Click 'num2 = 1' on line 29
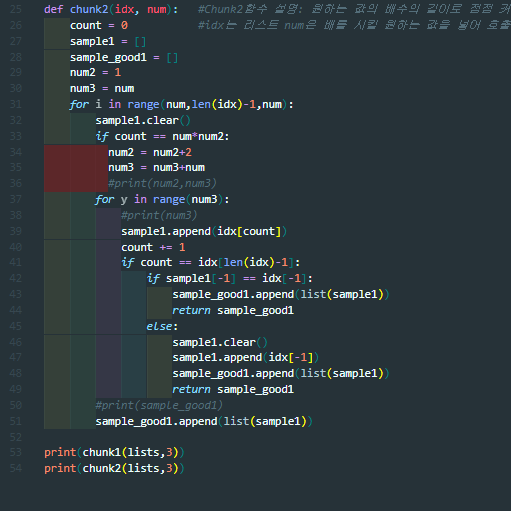The width and height of the screenshot is (511, 511). tap(95, 72)
